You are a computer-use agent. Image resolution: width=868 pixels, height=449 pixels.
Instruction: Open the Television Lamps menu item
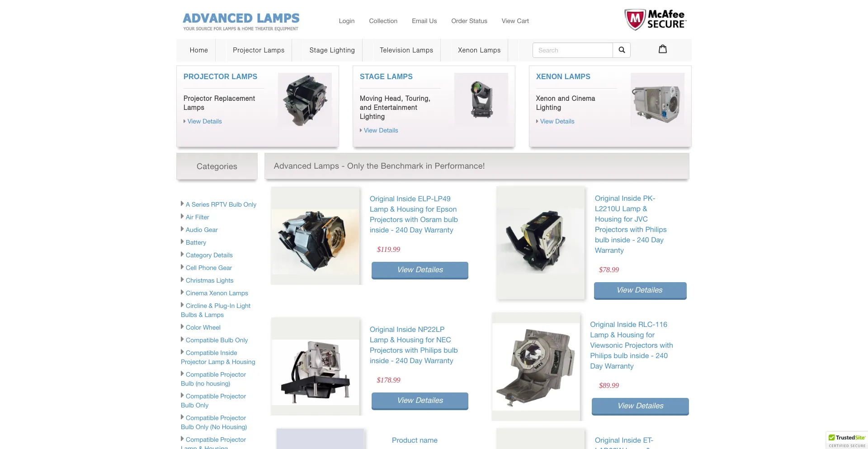[x=406, y=50]
